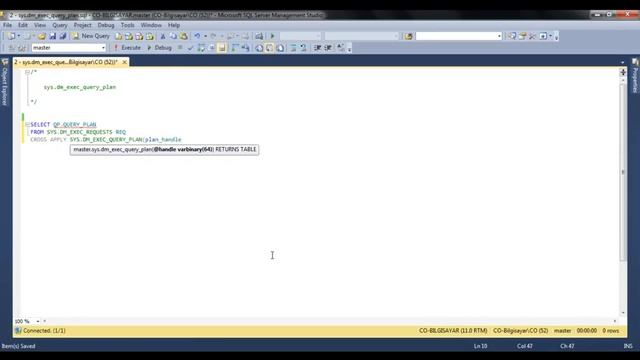Click the split editor handle above scrollbar
The height and width of the screenshot is (360, 640).
623,72
